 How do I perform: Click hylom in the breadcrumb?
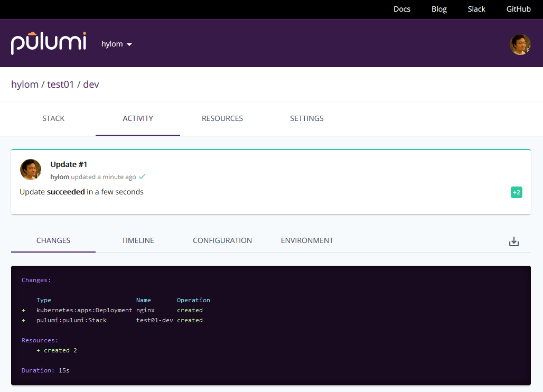tap(25, 85)
